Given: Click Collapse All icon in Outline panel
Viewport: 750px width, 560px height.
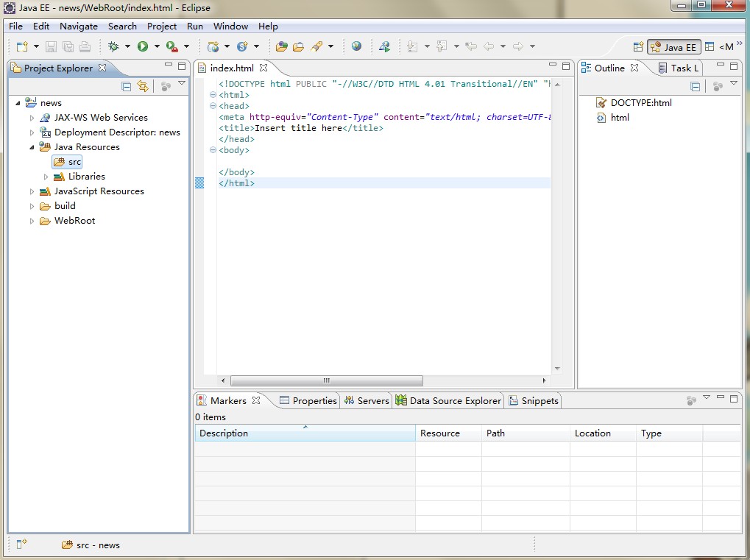Looking at the screenshot, I should (696, 86).
